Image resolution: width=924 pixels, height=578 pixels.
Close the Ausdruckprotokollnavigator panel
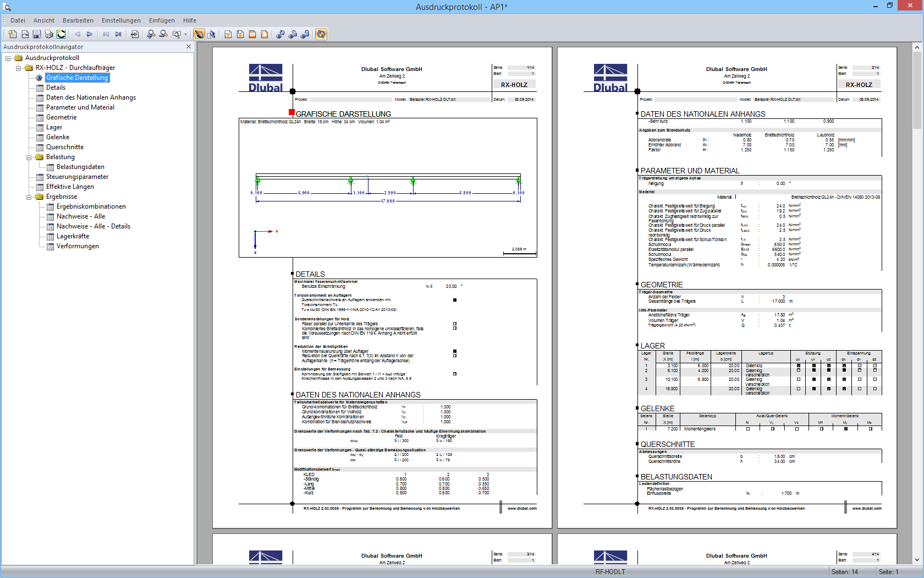pos(189,47)
